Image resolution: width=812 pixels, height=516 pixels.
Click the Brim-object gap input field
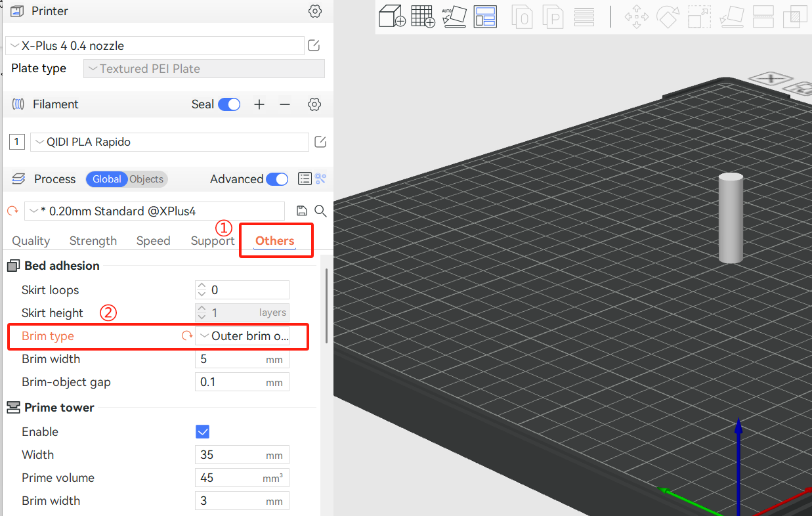click(242, 382)
